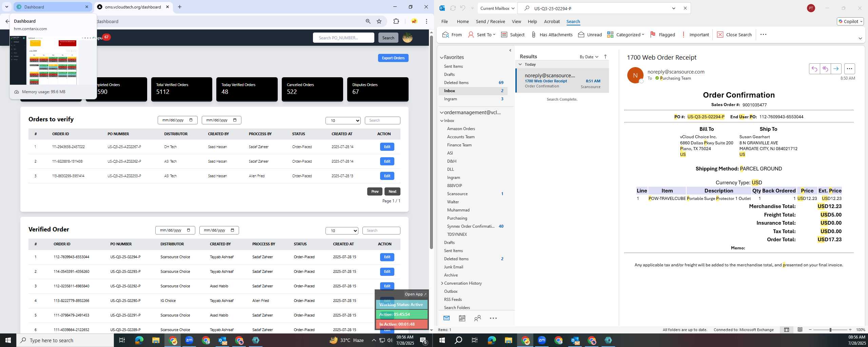Open the Acrobat tab in Outlook
The height and width of the screenshot is (347, 868).
[552, 21]
